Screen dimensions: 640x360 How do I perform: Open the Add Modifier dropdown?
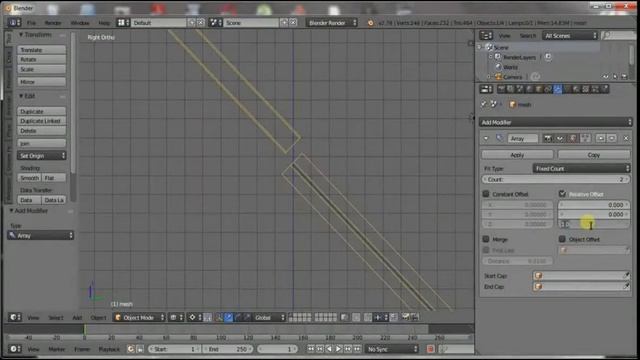(x=556, y=122)
